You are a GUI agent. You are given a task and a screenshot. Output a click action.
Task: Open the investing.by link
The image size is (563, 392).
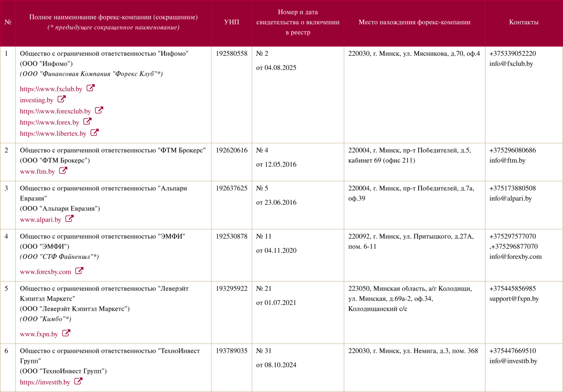(x=37, y=100)
